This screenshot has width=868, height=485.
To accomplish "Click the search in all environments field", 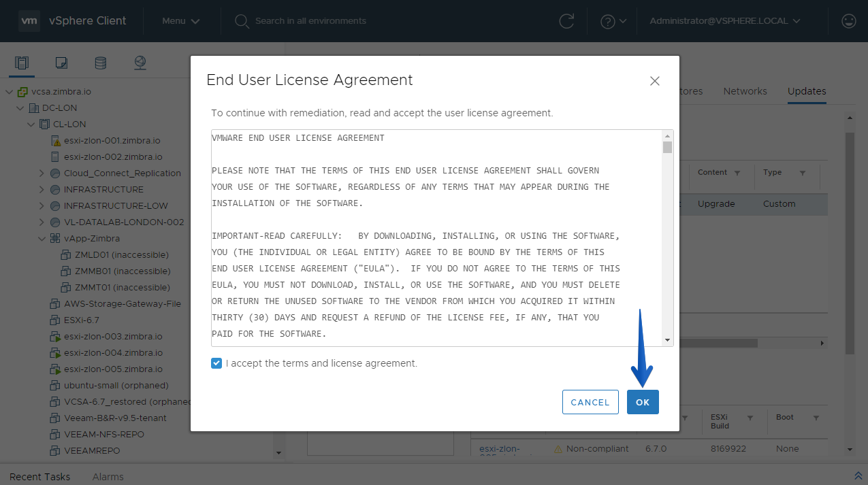I will 310,21.
